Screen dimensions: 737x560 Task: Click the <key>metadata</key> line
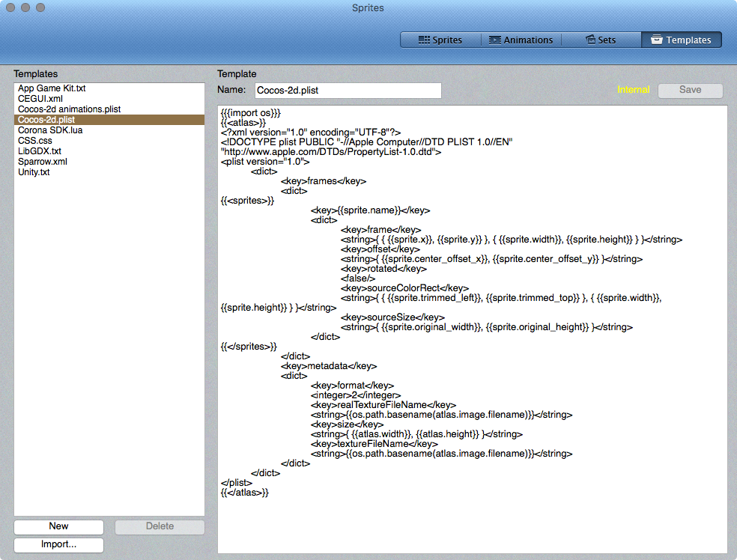pyautogui.click(x=329, y=366)
